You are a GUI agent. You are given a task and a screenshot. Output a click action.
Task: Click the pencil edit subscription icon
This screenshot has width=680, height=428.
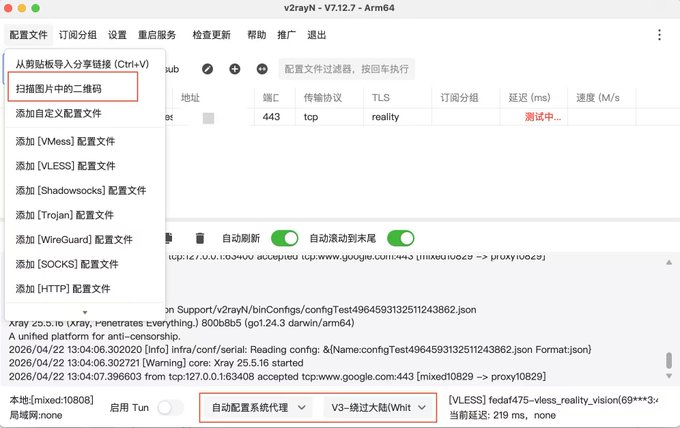(x=207, y=69)
